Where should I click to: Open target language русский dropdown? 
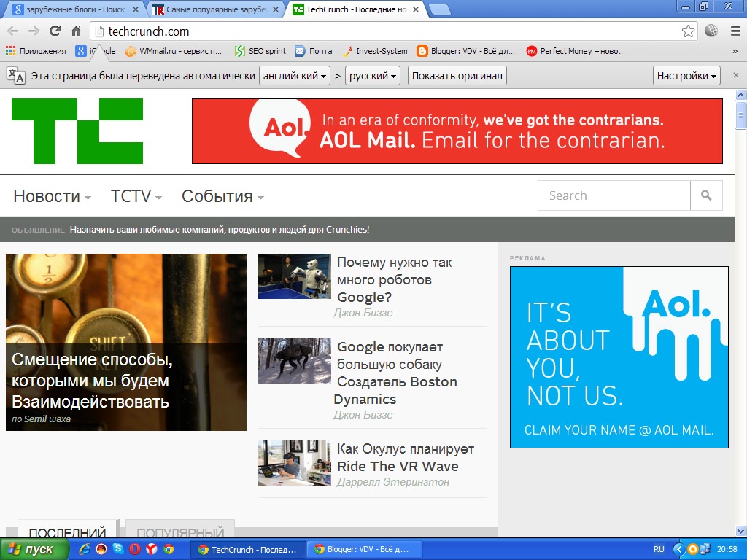[373, 76]
